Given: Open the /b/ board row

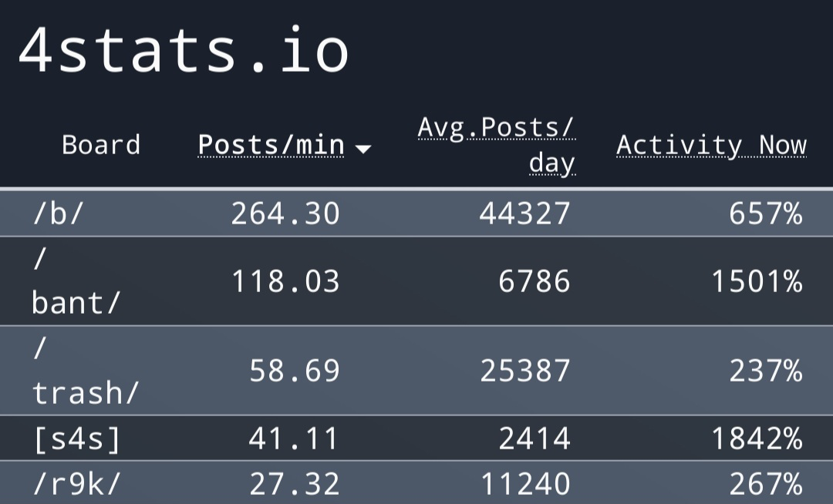Looking at the screenshot, I should pyautogui.click(x=416, y=213).
